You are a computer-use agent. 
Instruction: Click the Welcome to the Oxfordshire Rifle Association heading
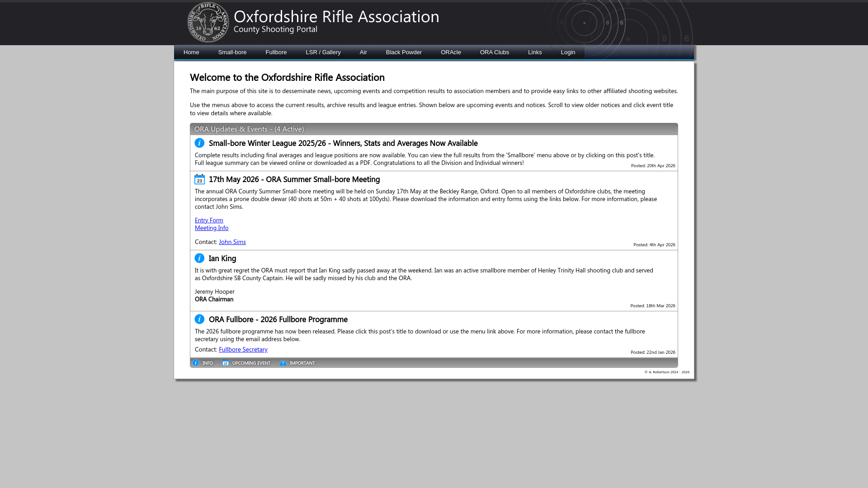point(287,78)
